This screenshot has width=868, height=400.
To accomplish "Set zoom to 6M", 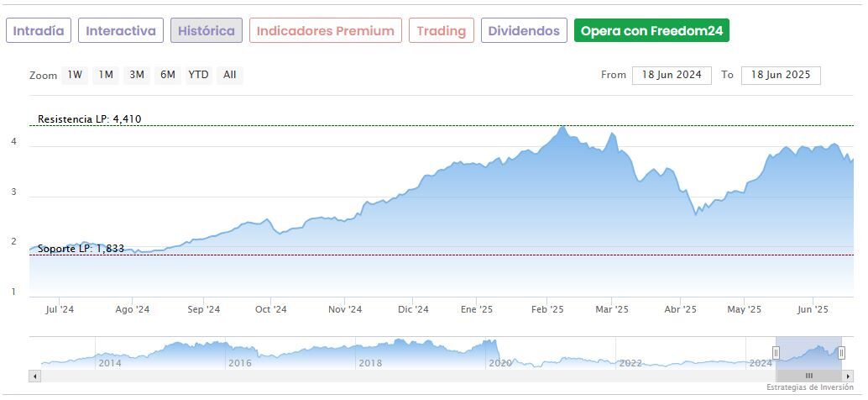I will pyautogui.click(x=168, y=75).
